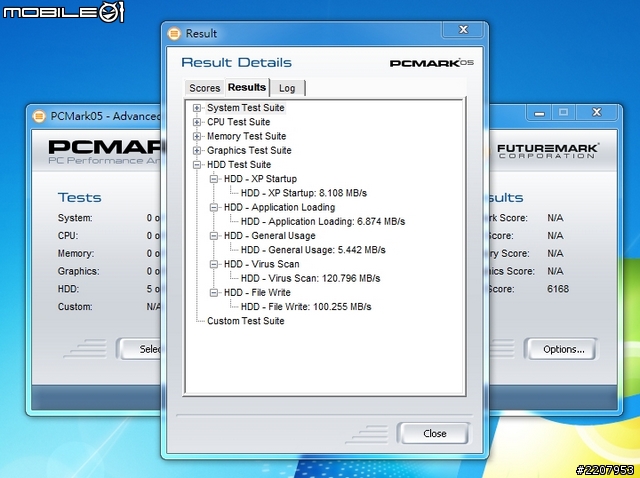Select the Custom Test Suite row
This screenshot has height=478, width=640.
245,321
